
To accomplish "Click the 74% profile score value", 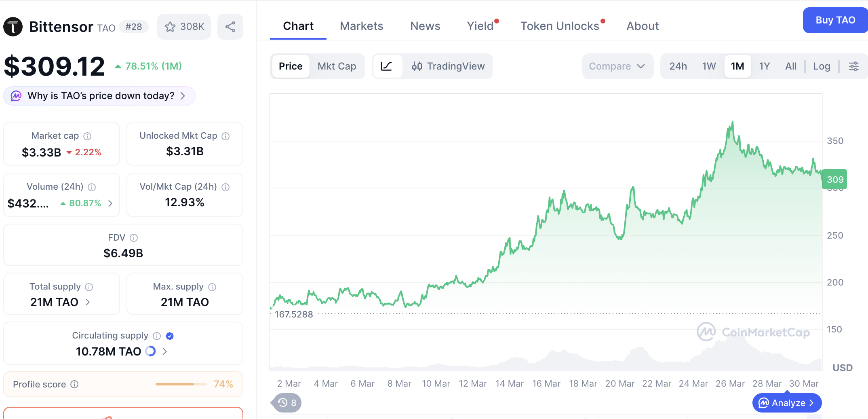I will (223, 384).
